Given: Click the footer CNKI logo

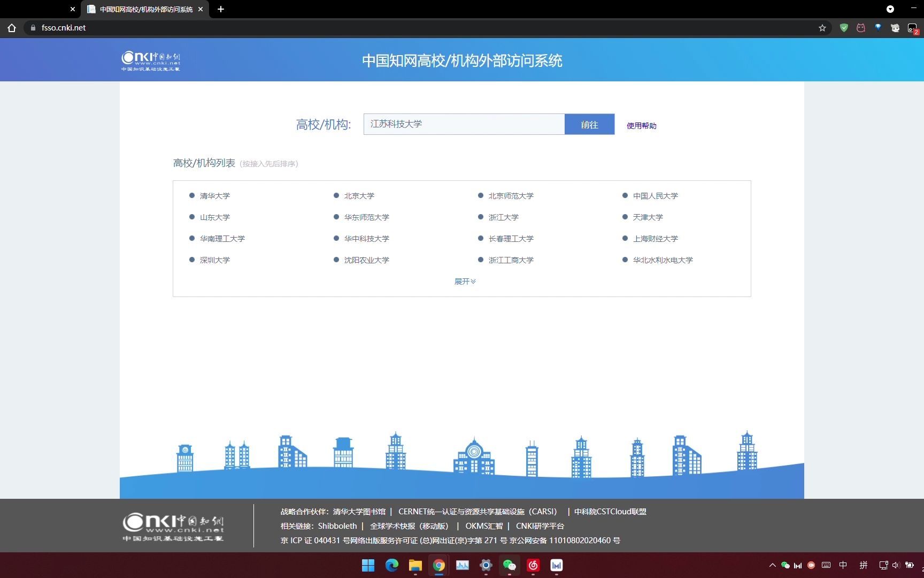Looking at the screenshot, I should pos(173,527).
